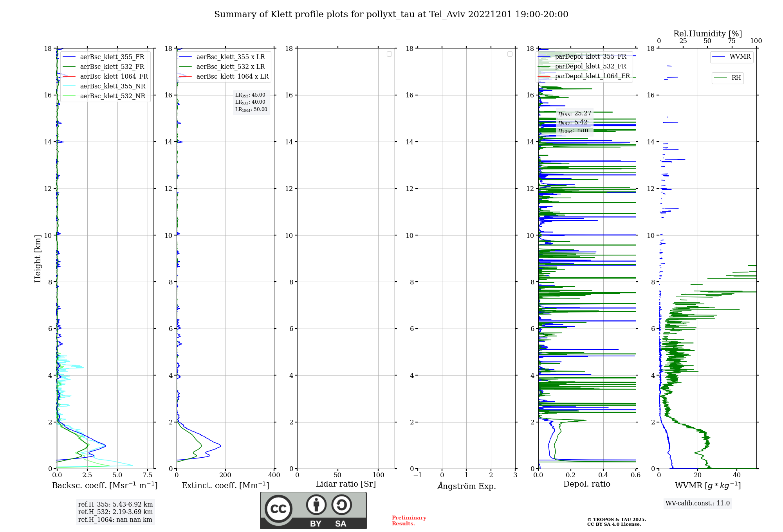This screenshot has height=532, width=783.
Task: Click the ref.H_532: 2.19-3.69 km text
Action: click(115, 512)
